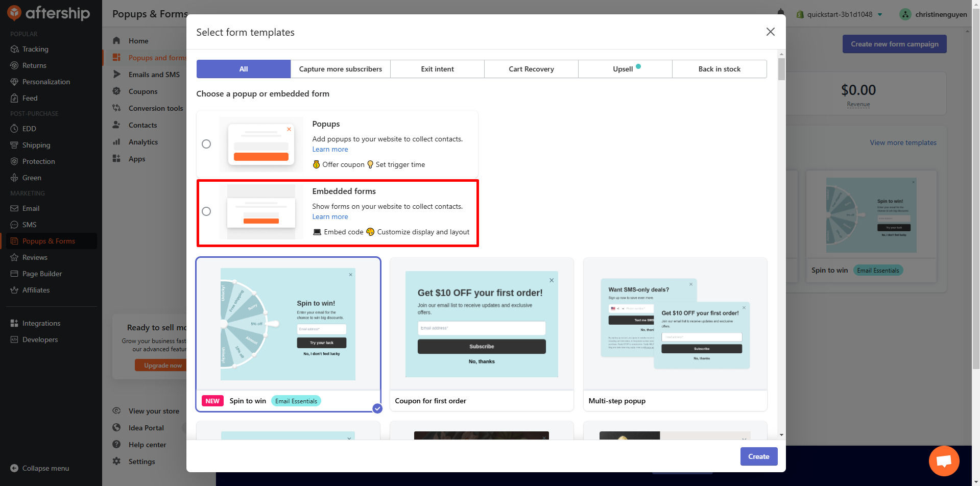The image size is (980, 486).
Task: Switch to the Cart Recovery tab
Action: (x=531, y=69)
